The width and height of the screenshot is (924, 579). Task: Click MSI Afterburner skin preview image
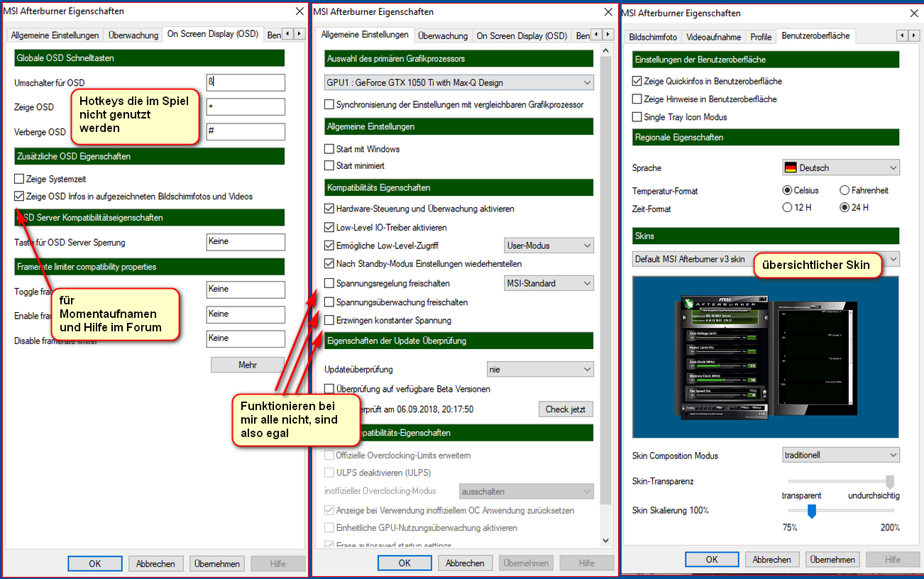click(766, 357)
